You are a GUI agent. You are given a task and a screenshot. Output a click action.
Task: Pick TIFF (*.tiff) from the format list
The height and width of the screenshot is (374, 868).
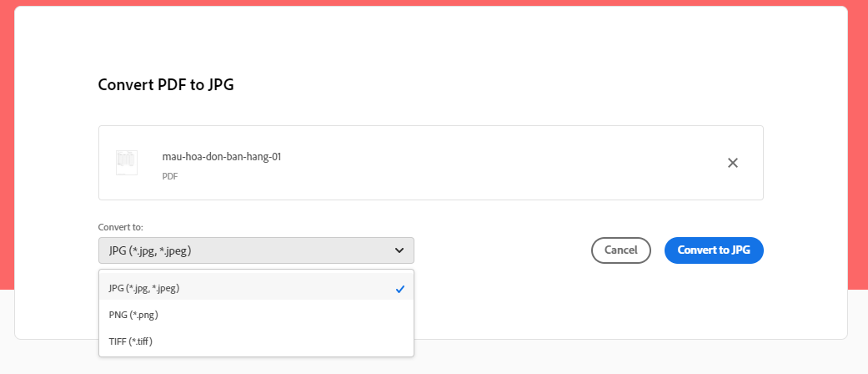click(131, 341)
